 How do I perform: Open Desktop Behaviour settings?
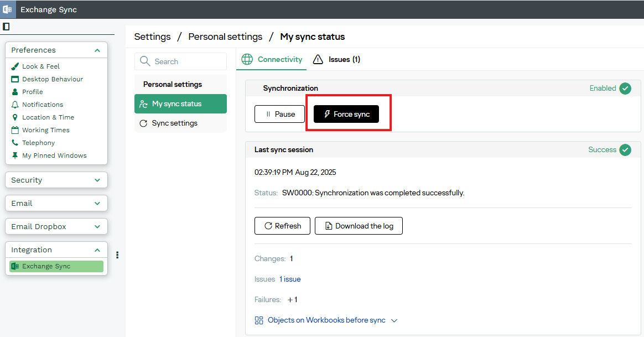coord(52,79)
